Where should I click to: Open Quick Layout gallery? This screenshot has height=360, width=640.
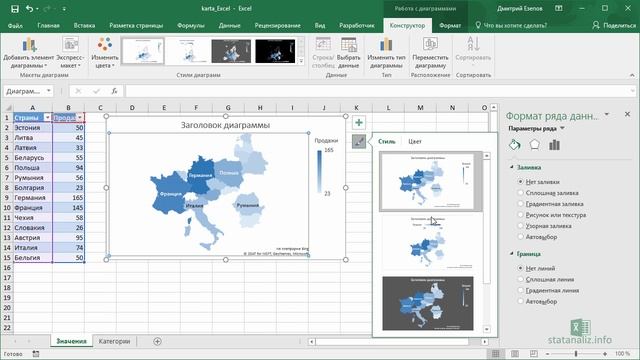(x=70, y=52)
